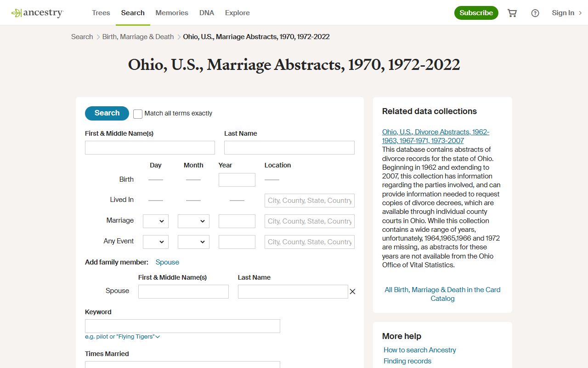Viewport: 588px width, 368px height.
Task: Click the Spouse add family member link
Action: (x=167, y=262)
